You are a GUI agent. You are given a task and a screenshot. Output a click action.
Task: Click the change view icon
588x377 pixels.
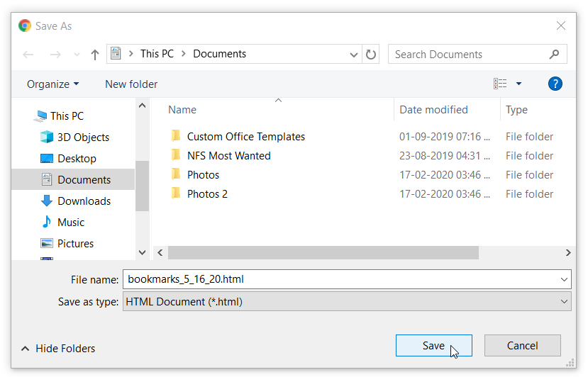click(x=500, y=84)
